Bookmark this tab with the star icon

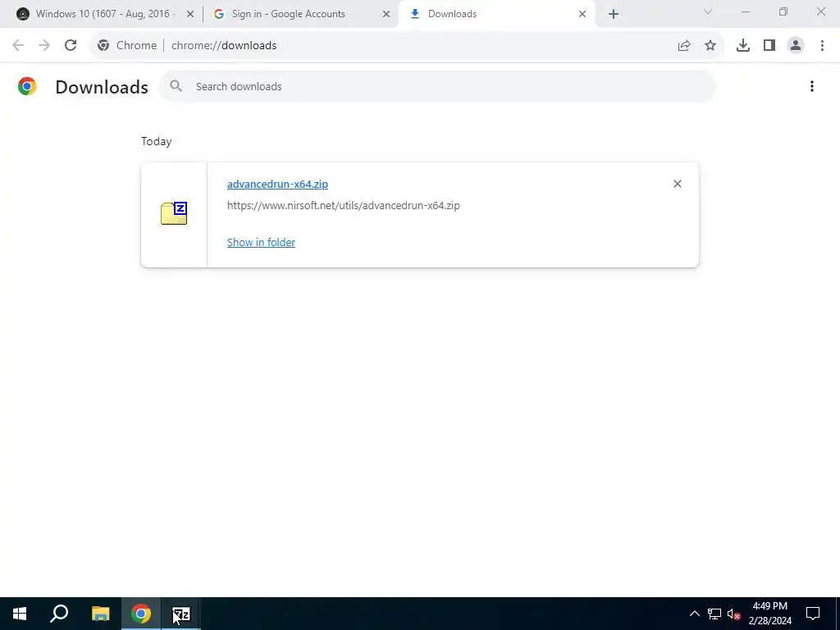710,46
